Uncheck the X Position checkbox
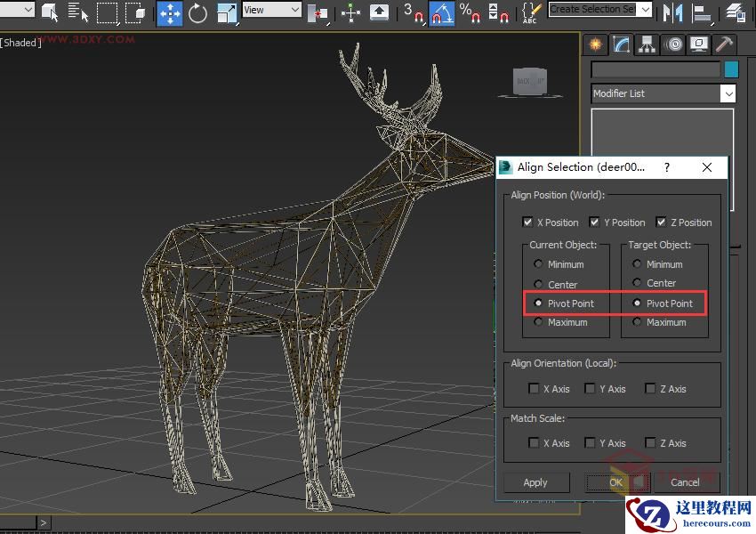This screenshot has width=756, height=534. click(x=528, y=222)
